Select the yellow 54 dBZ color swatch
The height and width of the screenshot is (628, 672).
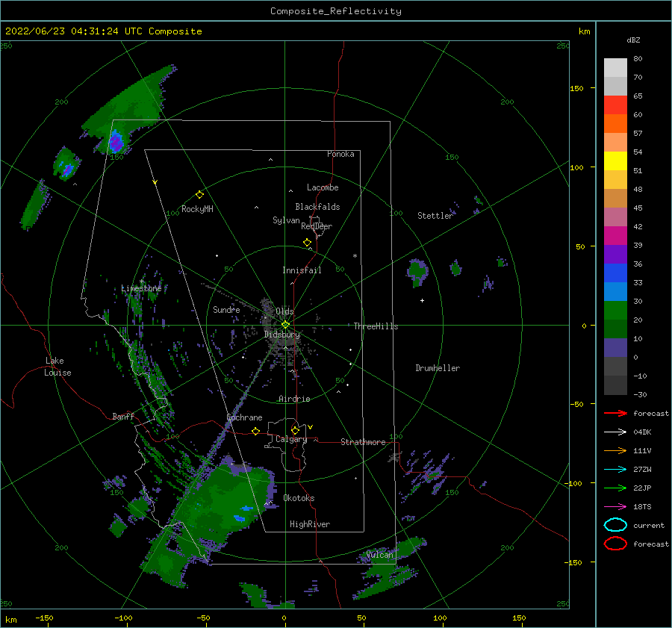615,161
